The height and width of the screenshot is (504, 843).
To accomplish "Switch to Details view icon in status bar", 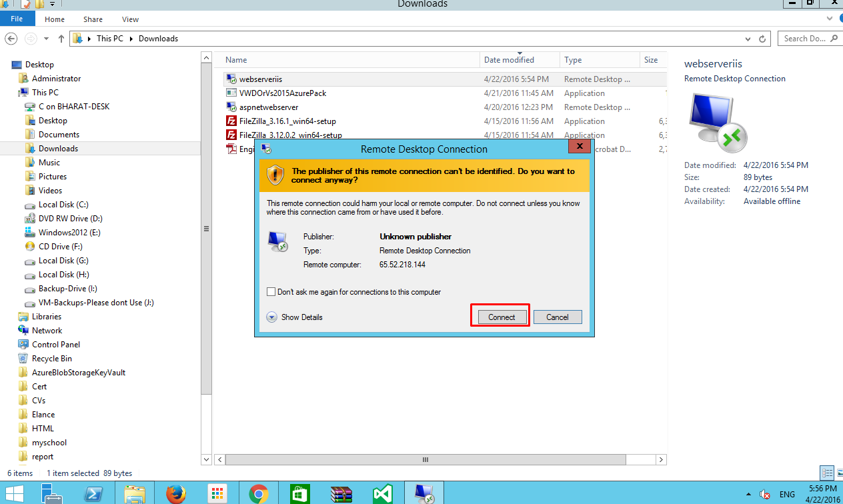I will pos(828,473).
